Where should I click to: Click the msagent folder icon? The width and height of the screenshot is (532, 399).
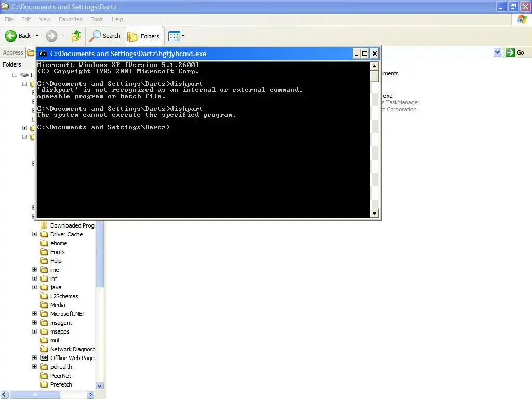point(44,322)
